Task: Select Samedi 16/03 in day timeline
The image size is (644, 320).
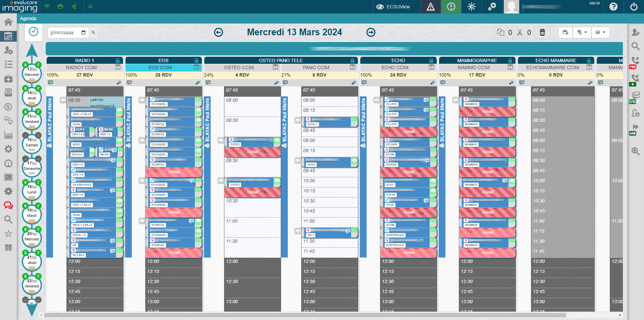Action: 32,143
